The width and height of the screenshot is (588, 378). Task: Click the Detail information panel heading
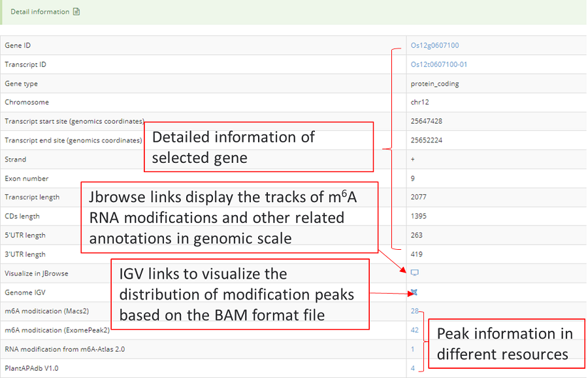point(40,12)
